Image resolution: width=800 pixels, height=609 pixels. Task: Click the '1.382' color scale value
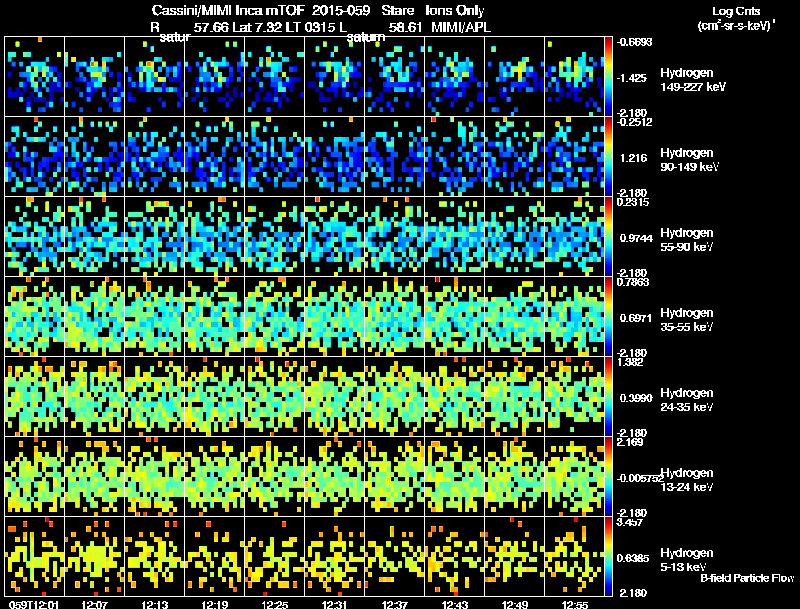pos(630,362)
